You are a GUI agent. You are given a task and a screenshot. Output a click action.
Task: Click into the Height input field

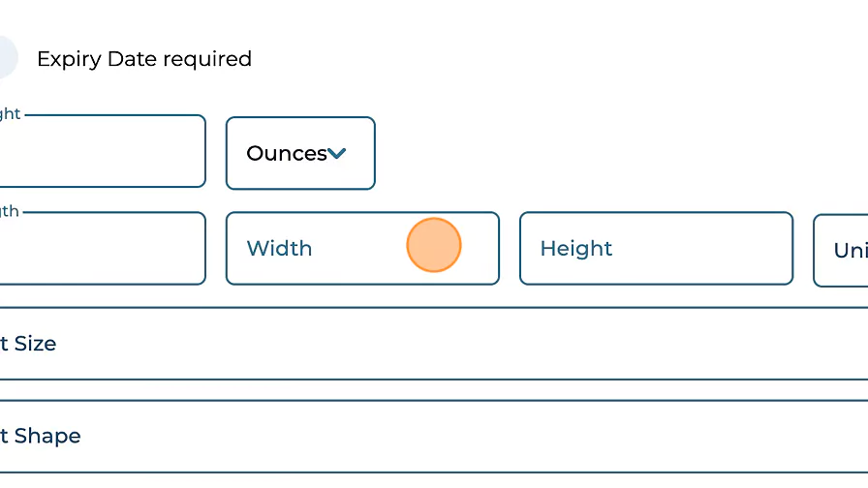coord(656,249)
